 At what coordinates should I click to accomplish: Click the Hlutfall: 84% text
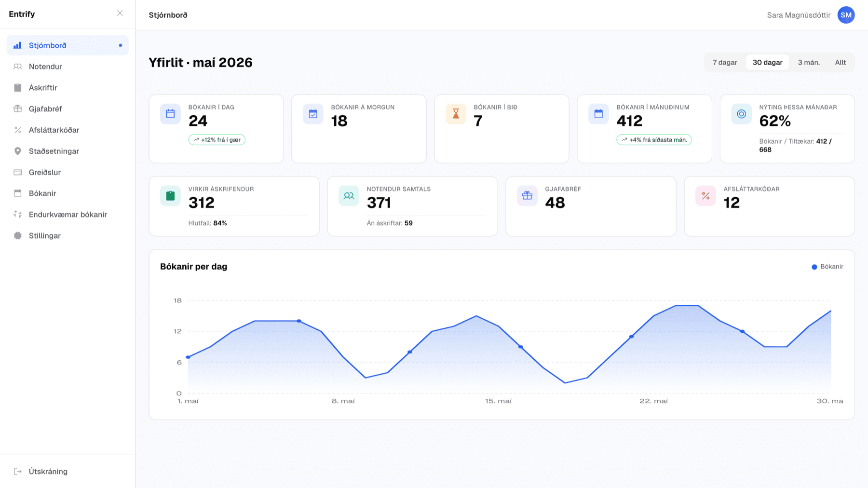tap(207, 223)
